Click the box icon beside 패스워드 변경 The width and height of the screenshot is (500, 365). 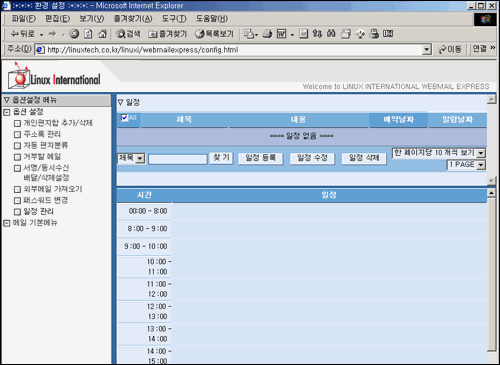tap(17, 201)
